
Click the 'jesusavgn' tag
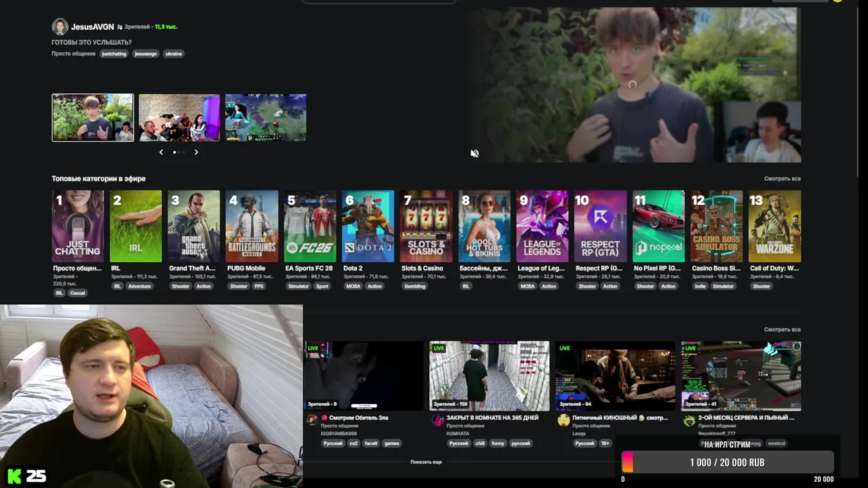click(x=145, y=54)
